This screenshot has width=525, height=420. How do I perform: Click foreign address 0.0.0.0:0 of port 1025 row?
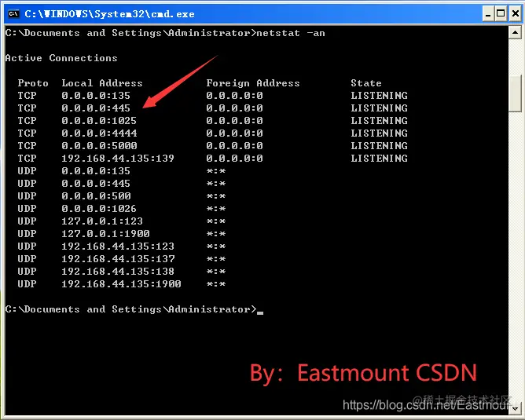point(234,121)
